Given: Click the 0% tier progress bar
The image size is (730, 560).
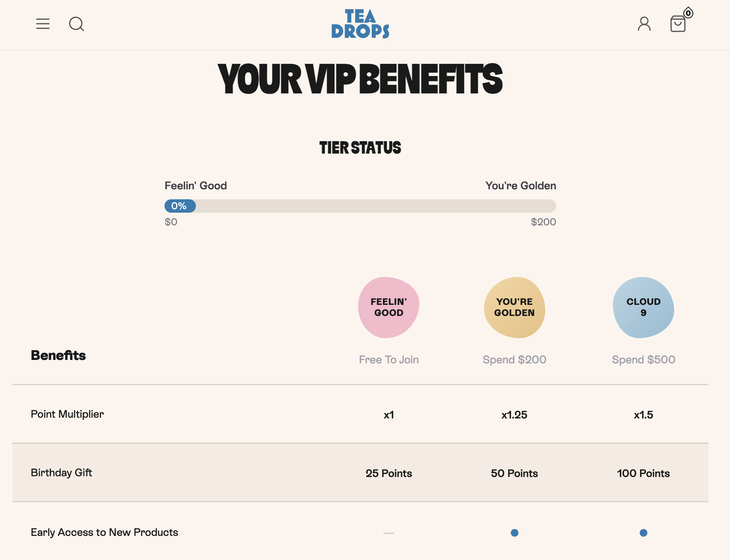Looking at the screenshot, I should 360,206.
